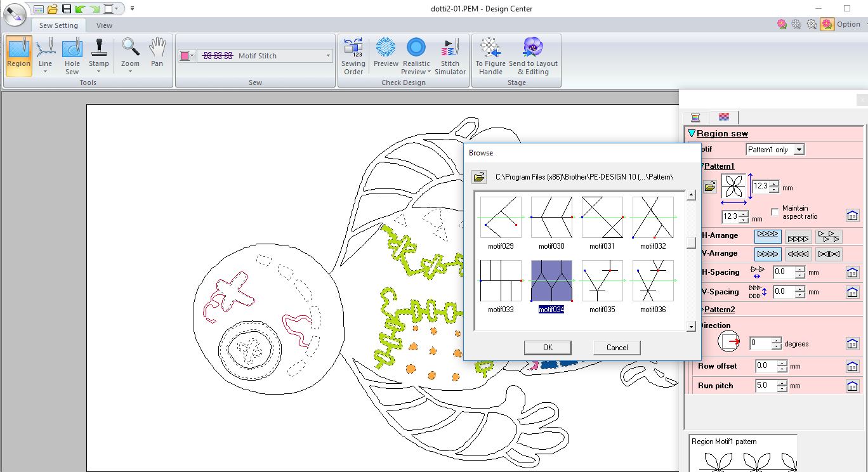The image size is (868, 472).
Task: Click highlighted flower icon beside Option
Action: (x=827, y=24)
